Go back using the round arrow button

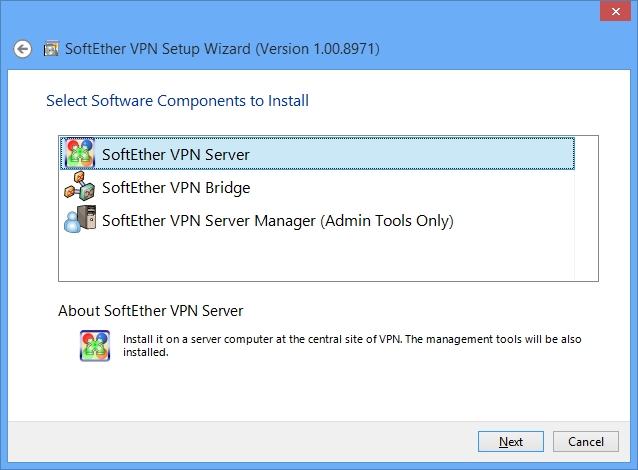tap(22, 49)
